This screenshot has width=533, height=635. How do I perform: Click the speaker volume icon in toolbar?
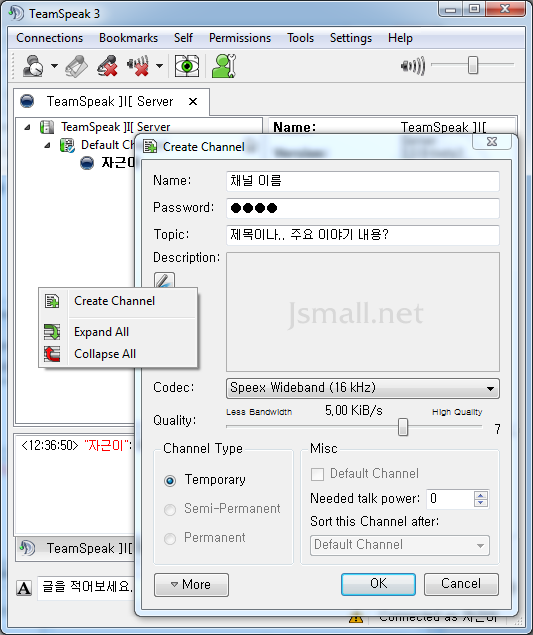[413, 66]
